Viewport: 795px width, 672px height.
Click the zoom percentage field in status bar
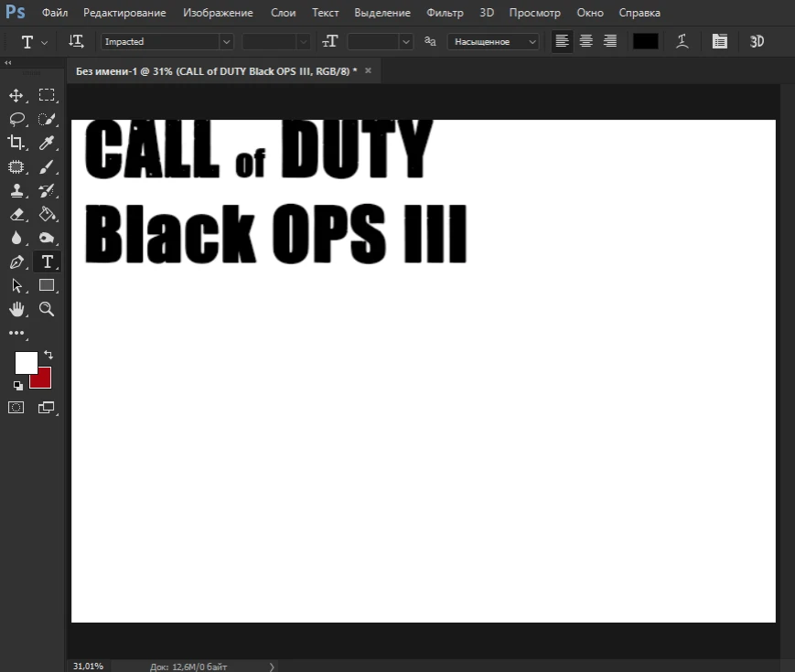[x=87, y=666]
